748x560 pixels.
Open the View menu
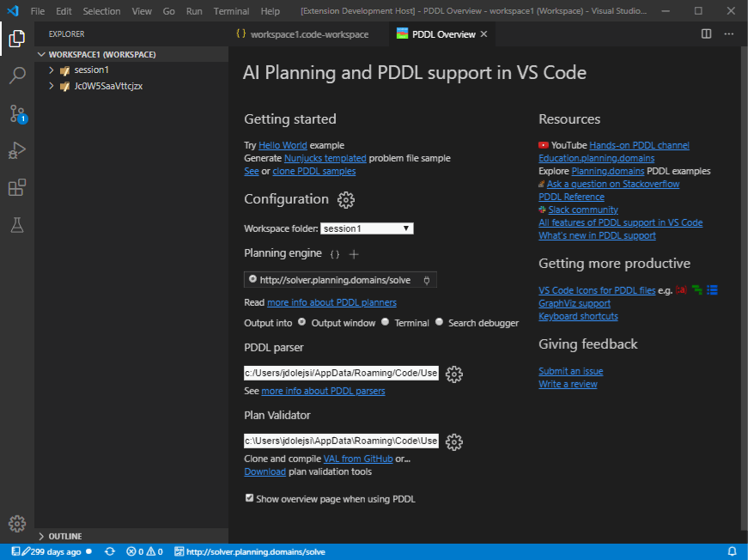tap(142, 11)
